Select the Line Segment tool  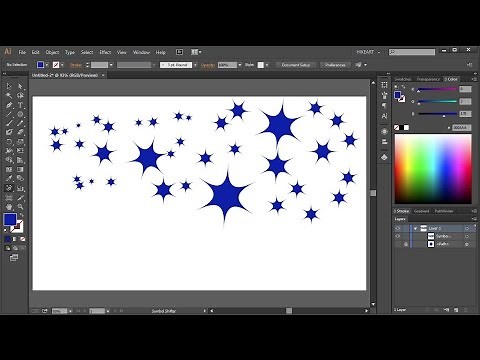[x=9, y=114]
